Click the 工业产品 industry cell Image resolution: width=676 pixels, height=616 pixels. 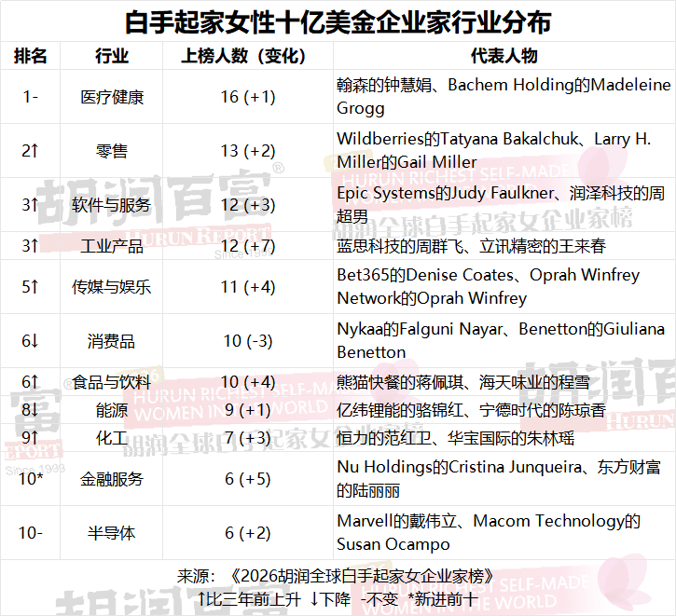pos(112,246)
